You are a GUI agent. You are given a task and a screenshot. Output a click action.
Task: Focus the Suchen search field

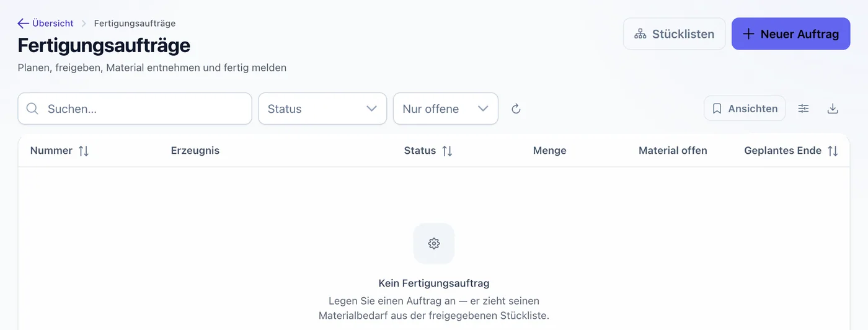point(135,109)
